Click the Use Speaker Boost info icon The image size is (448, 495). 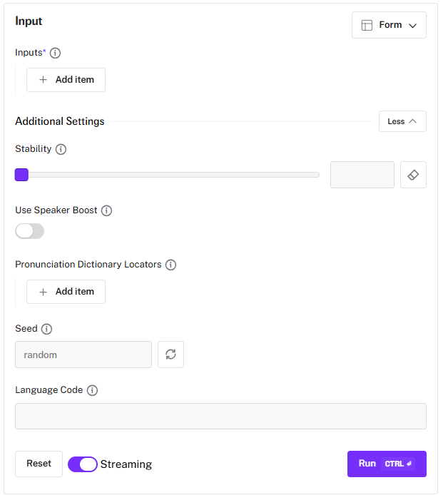coord(106,210)
